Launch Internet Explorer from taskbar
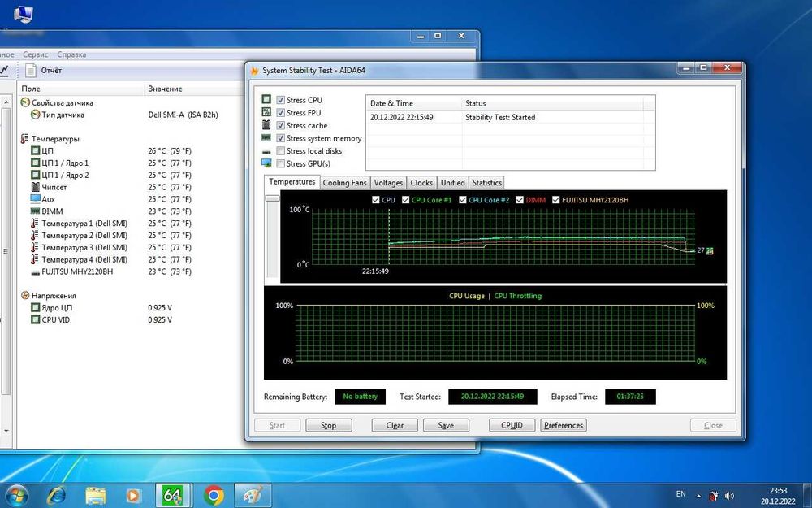 (55, 496)
